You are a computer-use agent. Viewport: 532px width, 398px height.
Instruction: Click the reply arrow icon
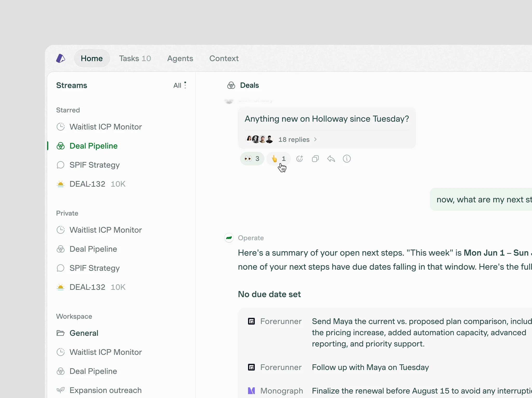click(331, 159)
